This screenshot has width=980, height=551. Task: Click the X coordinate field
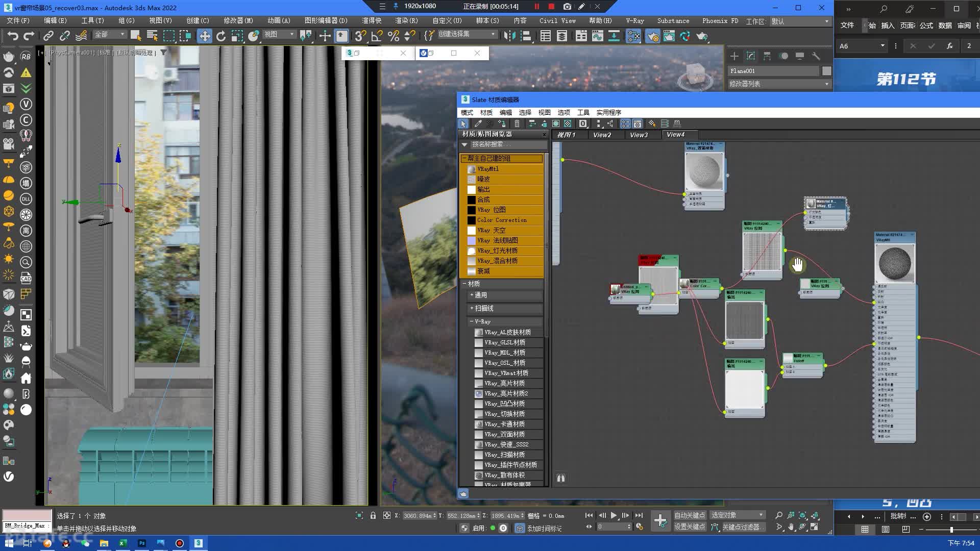coord(418,516)
